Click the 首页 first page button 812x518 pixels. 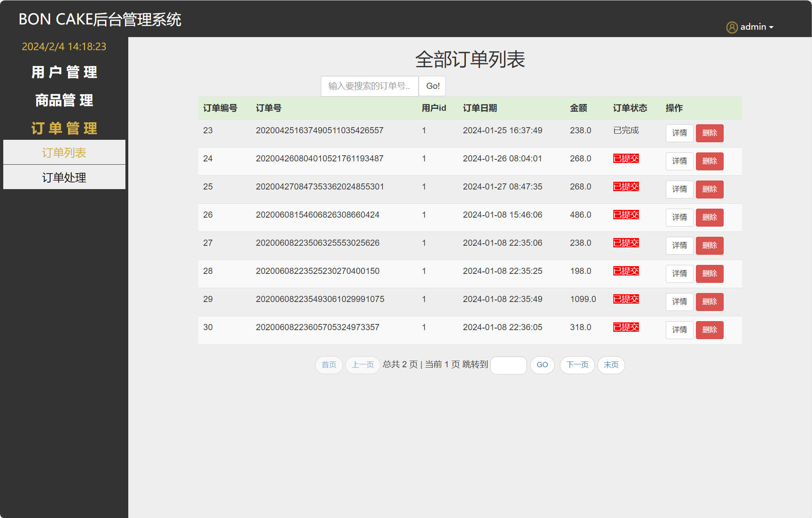click(x=329, y=365)
